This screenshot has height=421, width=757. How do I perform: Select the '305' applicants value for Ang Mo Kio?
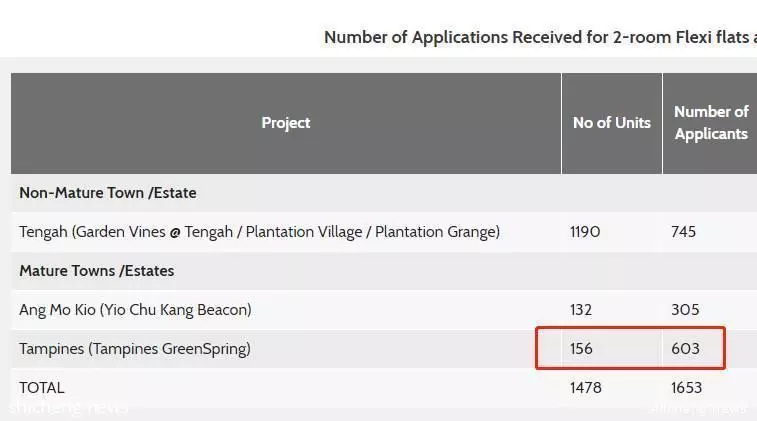685,310
